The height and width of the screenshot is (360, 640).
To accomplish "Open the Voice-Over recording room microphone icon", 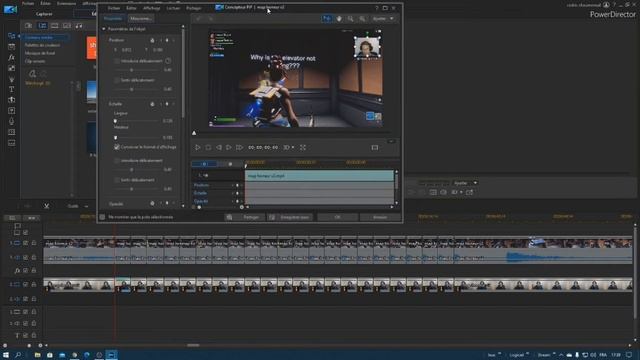I will point(11,121).
